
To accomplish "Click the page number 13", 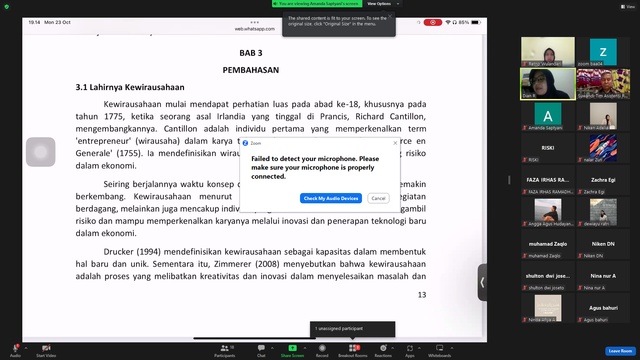I will click(422, 295).
